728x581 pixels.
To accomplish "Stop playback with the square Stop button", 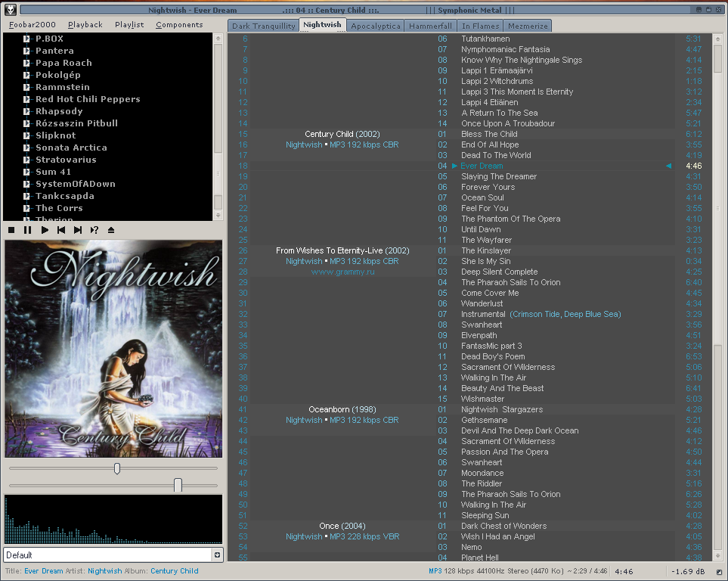I will [11, 230].
